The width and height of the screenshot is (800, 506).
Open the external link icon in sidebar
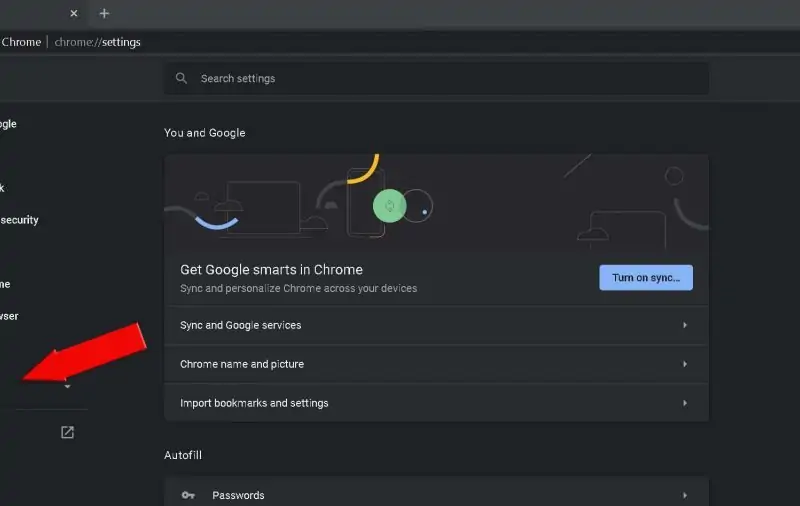pyautogui.click(x=67, y=433)
